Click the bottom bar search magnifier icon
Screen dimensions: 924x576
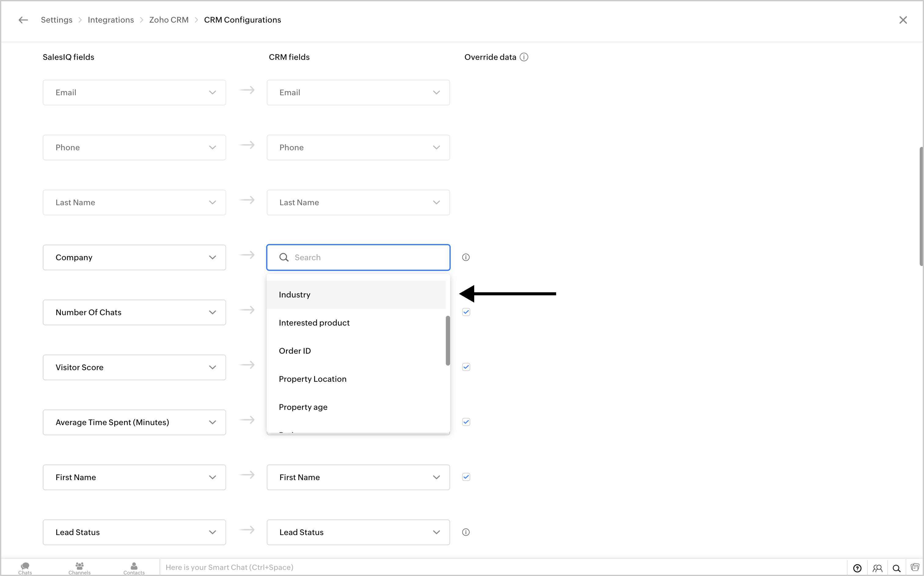897,568
